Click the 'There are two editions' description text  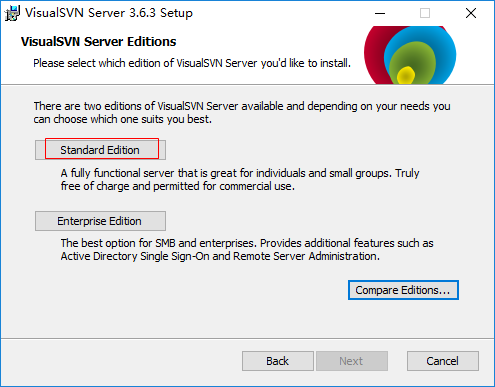coord(242,113)
